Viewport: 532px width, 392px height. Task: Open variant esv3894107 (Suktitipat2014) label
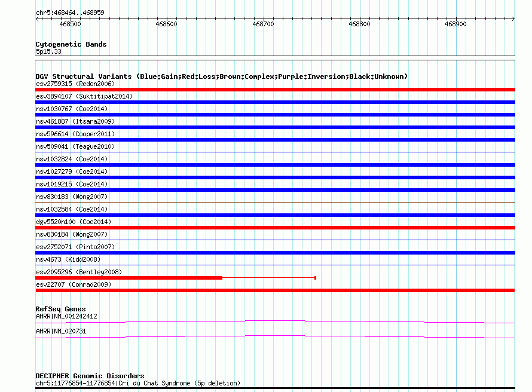(x=84, y=96)
